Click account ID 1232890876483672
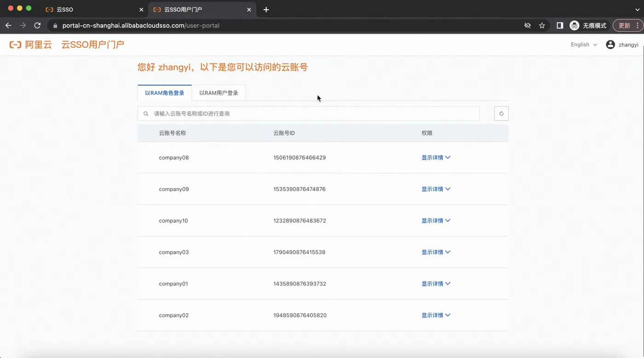 (299, 220)
